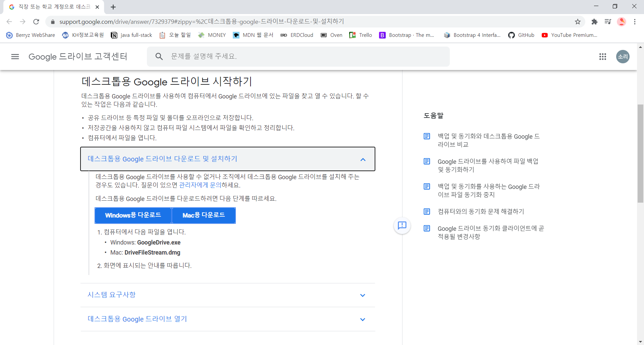Image resolution: width=644 pixels, height=345 pixels.
Task: Open 백업 및 동기화와 데스크톱용 Google 드라이브 비교 article
Action: [489, 140]
